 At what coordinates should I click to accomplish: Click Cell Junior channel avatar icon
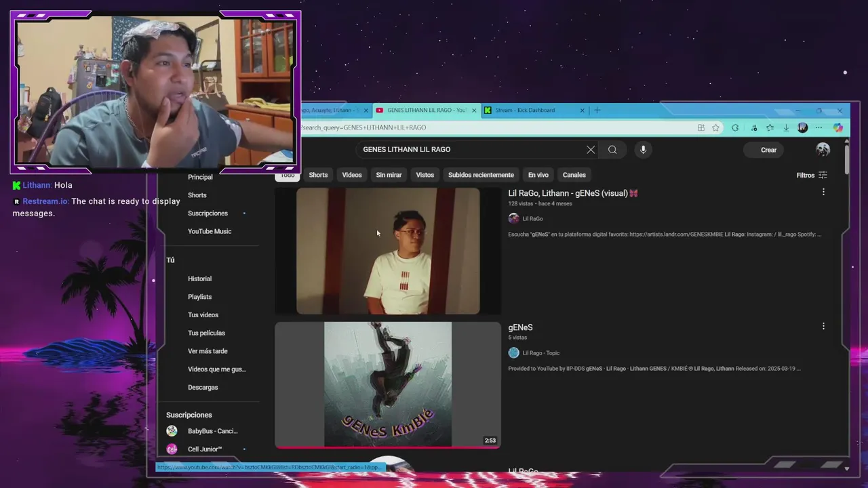(172, 449)
